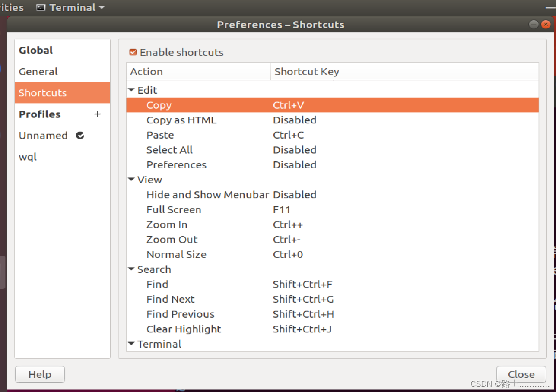Click the Ctrl++ shortcut value
Viewport: 556px width, 392px height.
click(x=288, y=224)
